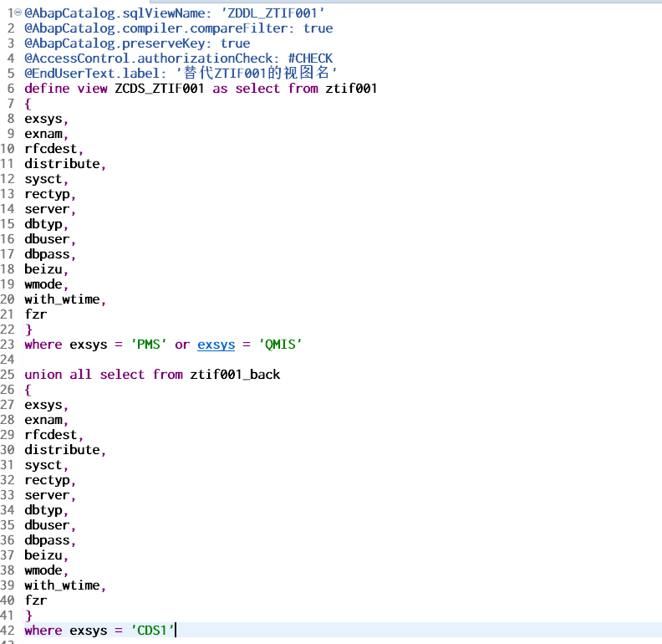Click the closing brace on line 22
This screenshot has width=662, height=644.
(28, 330)
